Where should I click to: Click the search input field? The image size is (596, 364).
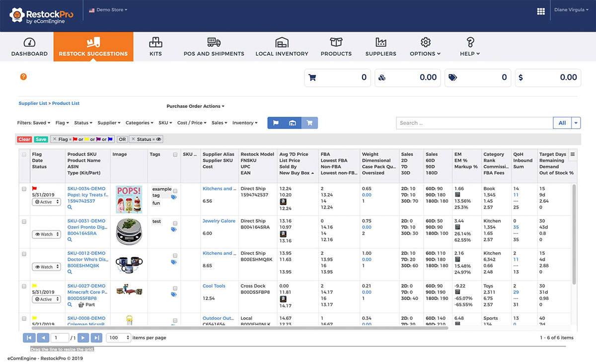(474, 123)
